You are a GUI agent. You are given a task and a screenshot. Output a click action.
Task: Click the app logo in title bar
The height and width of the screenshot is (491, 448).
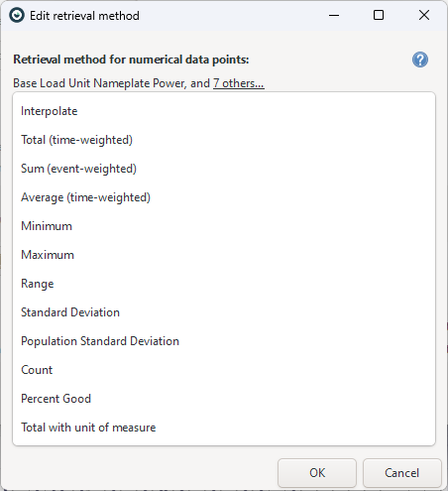tap(17, 15)
